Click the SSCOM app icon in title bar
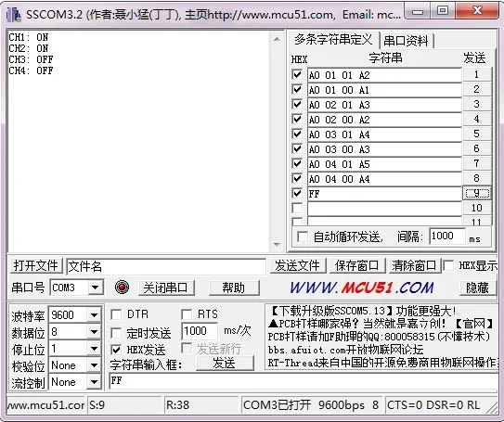The width and height of the screenshot is (504, 422). [x=14, y=15]
